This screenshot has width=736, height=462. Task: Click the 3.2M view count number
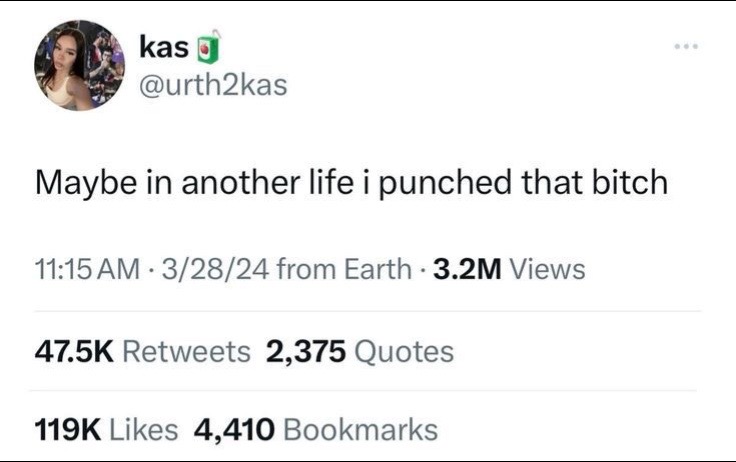click(467, 270)
